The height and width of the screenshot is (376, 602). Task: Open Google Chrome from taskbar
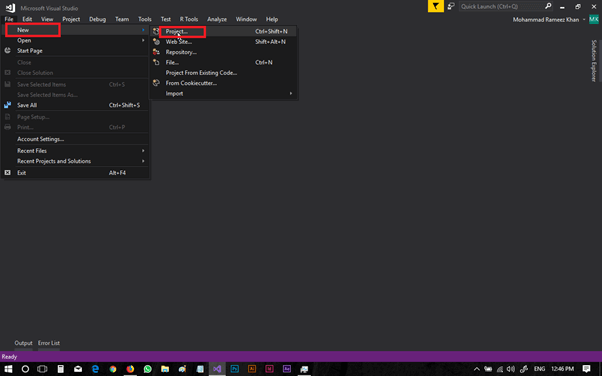(113, 369)
